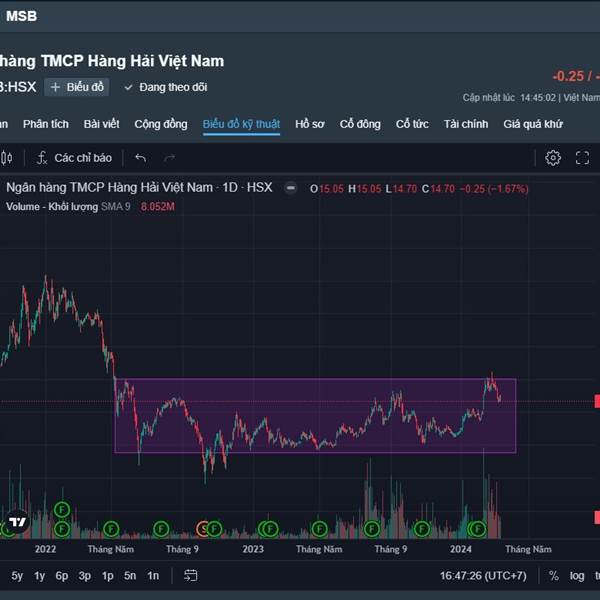This screenshot has height=600, width=600.
Task: Open Các chỉ báo indicators menu
Action: point(74,158)
